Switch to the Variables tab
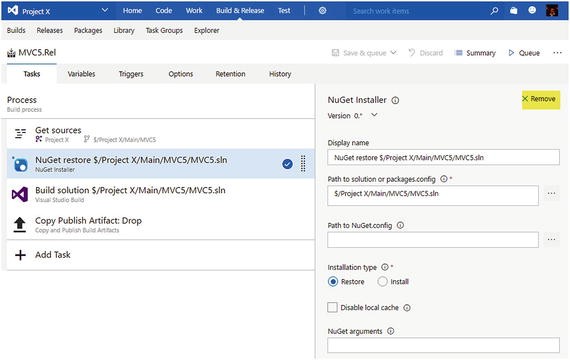Viewport: 570px width, 360px height. point(81,74)
